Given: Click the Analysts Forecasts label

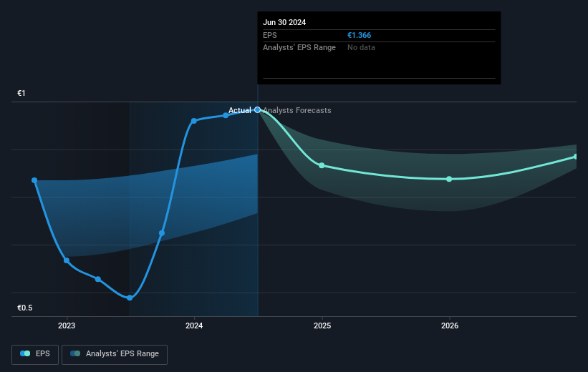Looking at the screenshot, I should tap(297, 110).
